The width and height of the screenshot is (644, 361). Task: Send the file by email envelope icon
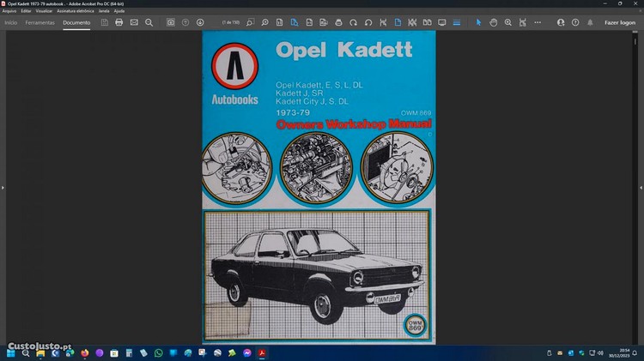[134, 22]
